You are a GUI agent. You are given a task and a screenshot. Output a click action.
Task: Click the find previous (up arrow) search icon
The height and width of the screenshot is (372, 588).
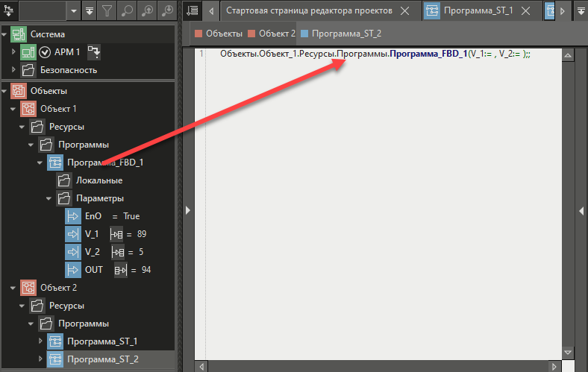tap(148, 11)
